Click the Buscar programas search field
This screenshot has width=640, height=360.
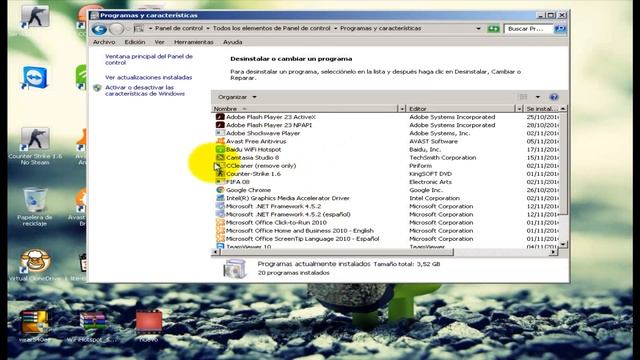point(529,29)
